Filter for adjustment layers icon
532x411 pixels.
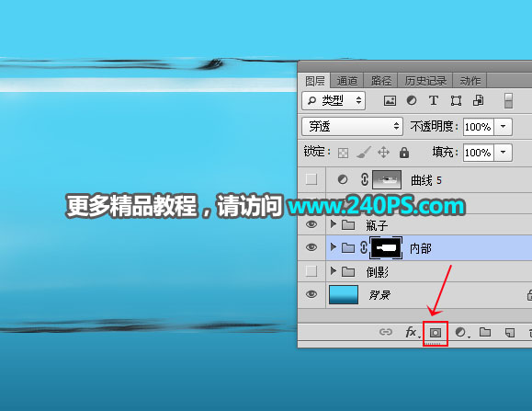[x=412, y=100]
